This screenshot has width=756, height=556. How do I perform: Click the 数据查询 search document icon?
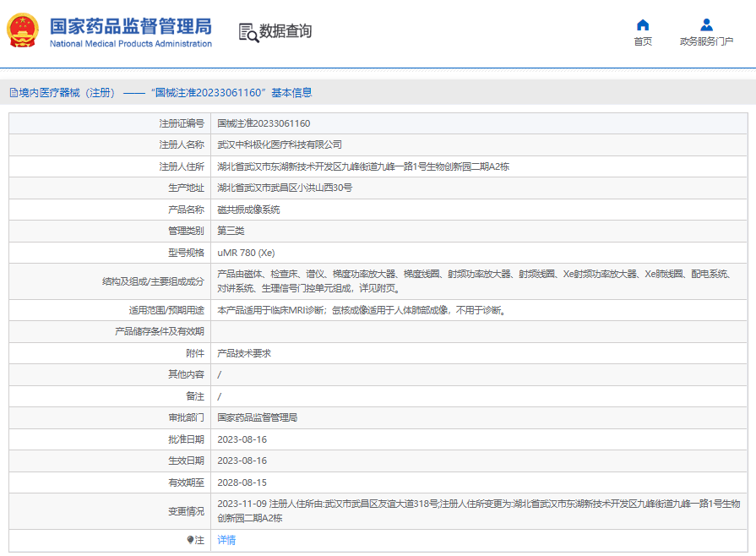(248, 33)
